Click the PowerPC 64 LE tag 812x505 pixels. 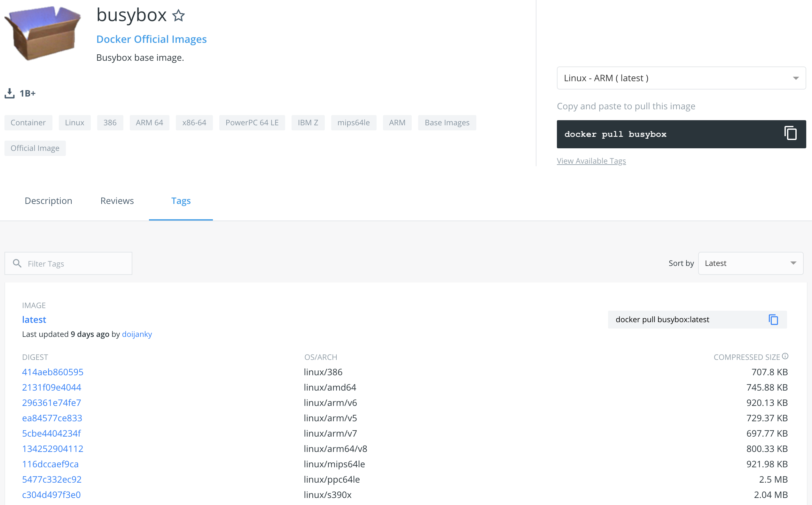(x=252, y=123)
